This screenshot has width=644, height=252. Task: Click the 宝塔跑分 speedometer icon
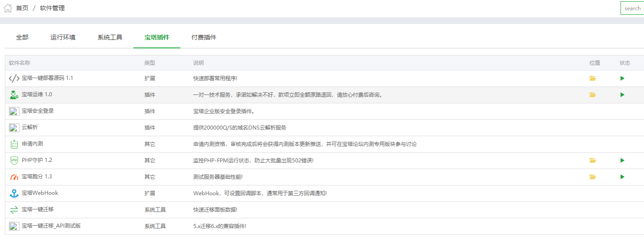pyautogui.click(x=14, y=177)
